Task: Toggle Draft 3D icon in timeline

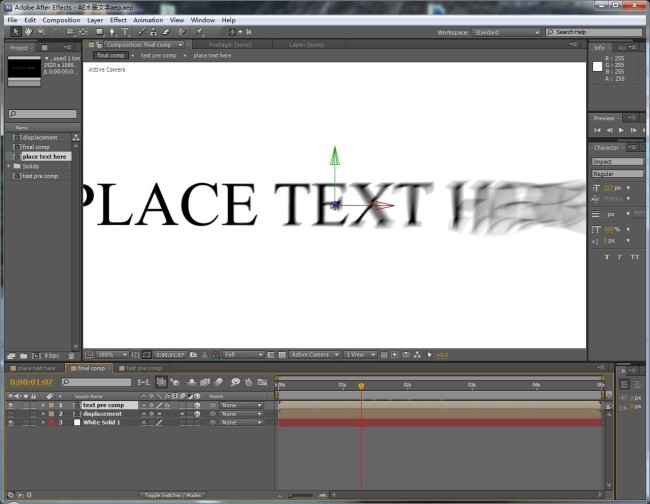Action: [175, 382]
